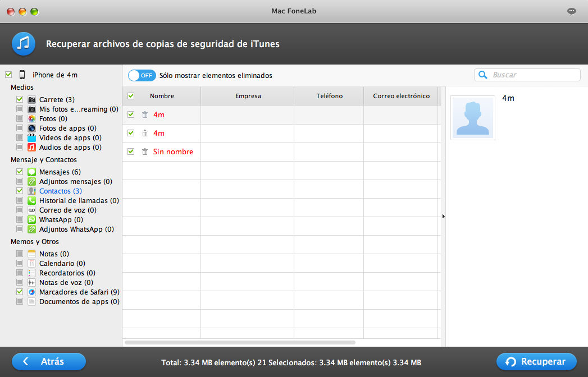Click the iTunes music note logo
The width and height of the screenshot is (588, 377).
point(24,44)
